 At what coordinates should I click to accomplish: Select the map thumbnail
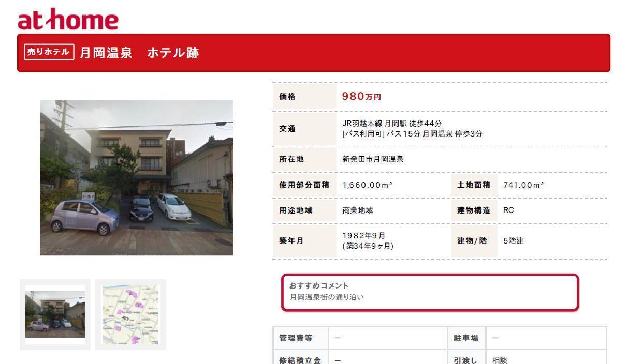click(x=130, y=314)
